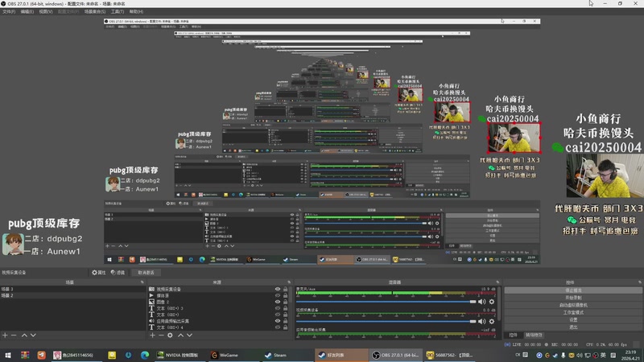Click the 退出 button to exit OBS

click(x=573, y=327)
